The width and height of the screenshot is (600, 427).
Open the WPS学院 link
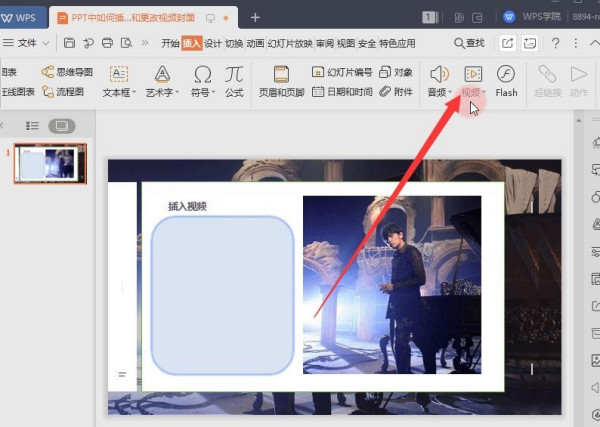pyautogui.click(x=541, y=17)
